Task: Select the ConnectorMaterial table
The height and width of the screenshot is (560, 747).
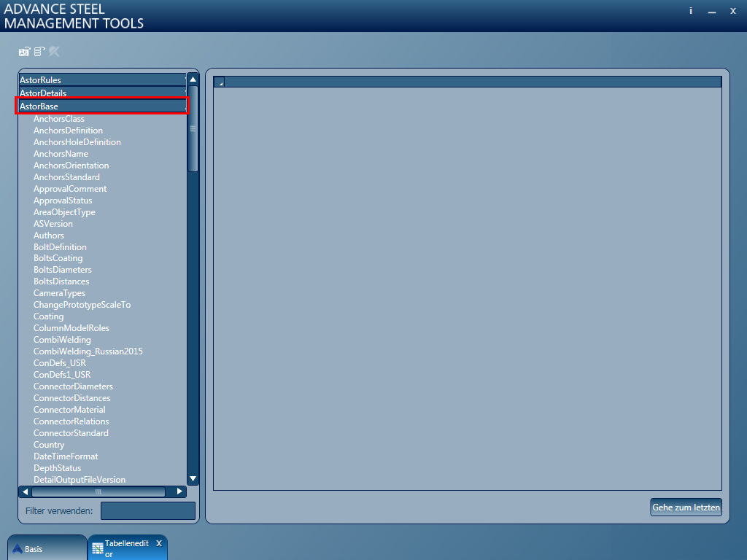Action: point(69,410)
